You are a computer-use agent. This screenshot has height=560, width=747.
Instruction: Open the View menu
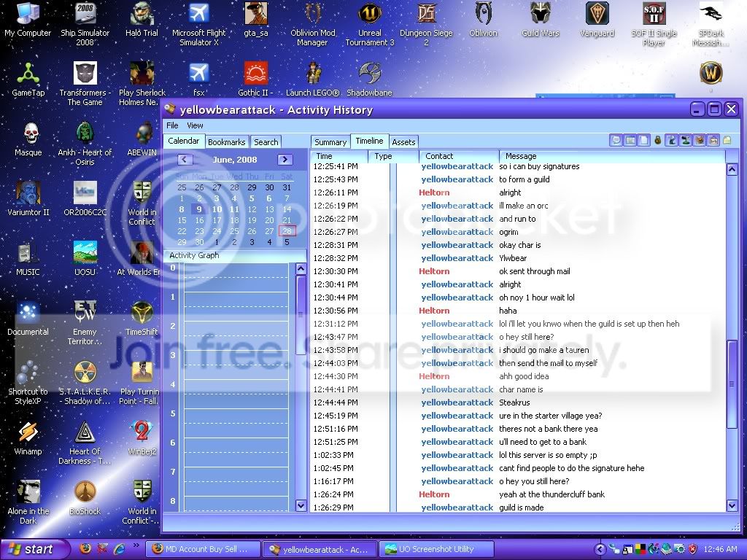[x=194, y=125]
